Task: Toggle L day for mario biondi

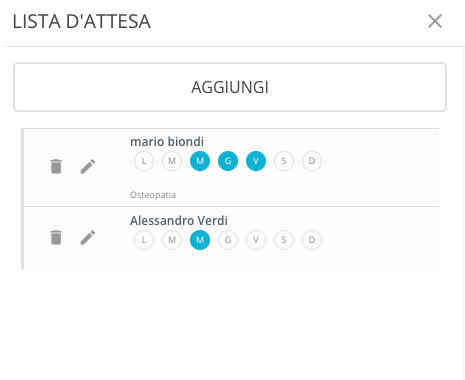Action: (x=144, y=161)
